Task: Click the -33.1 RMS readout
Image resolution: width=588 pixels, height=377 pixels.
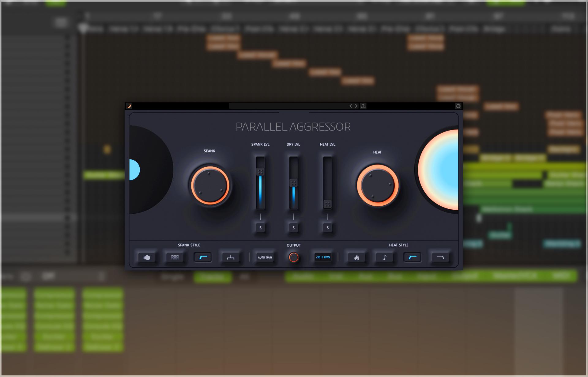Action: [323, 257]
